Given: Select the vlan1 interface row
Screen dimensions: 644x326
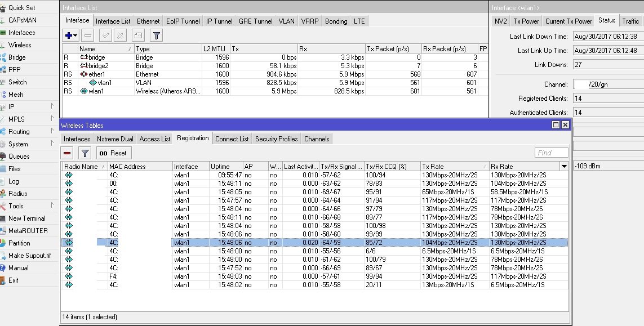Looking at the screenshot, I should 275,83.
